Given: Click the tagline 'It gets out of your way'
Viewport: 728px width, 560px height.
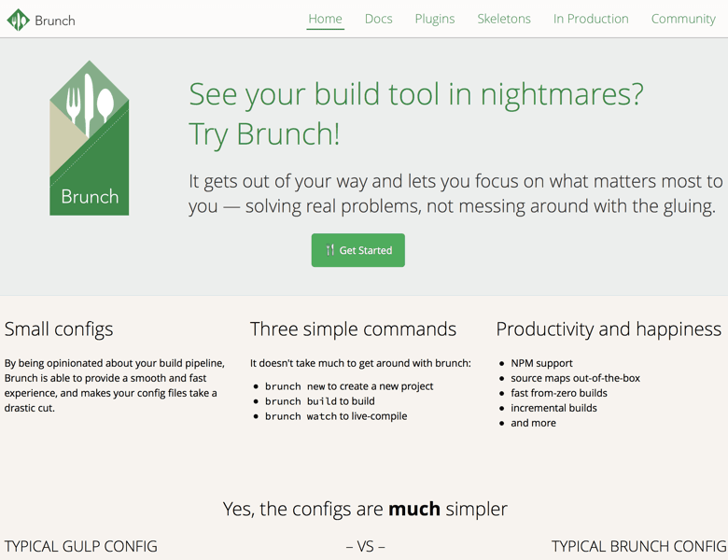Looking at the screenshot, I should pos(455,194).
